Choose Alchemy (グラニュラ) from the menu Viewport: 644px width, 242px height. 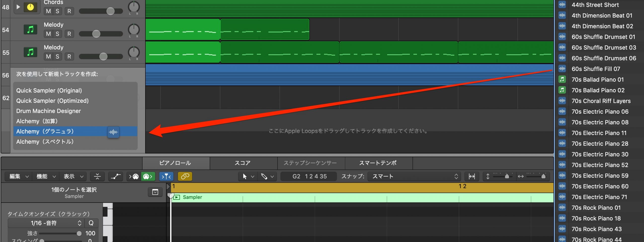pos(75,131)
